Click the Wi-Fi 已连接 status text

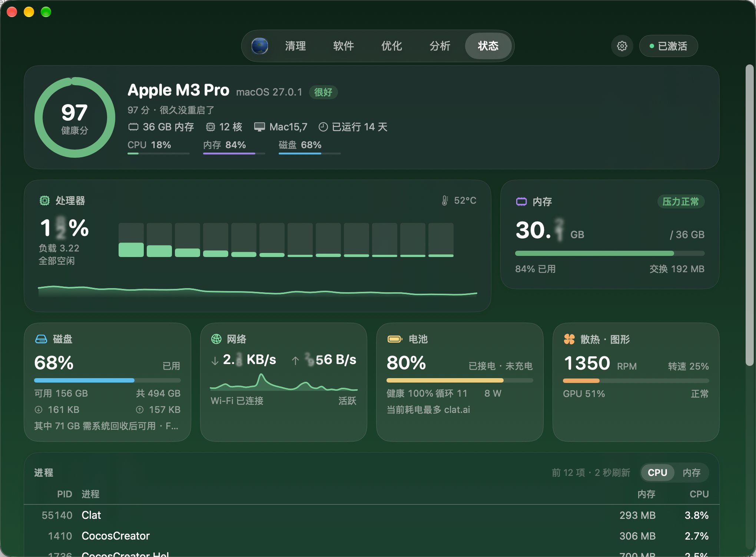[x=237, y=401]
